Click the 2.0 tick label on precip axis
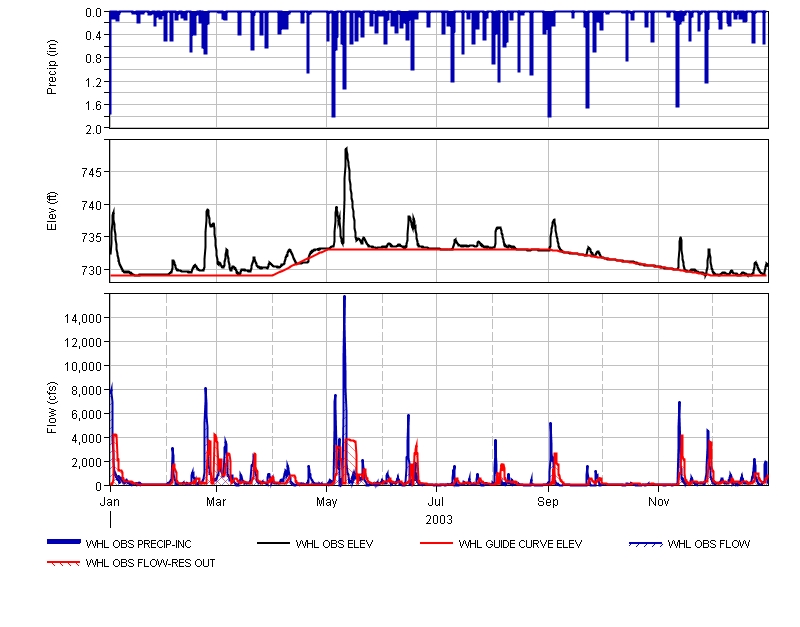800x627 pixels. (x=94, y=129)
